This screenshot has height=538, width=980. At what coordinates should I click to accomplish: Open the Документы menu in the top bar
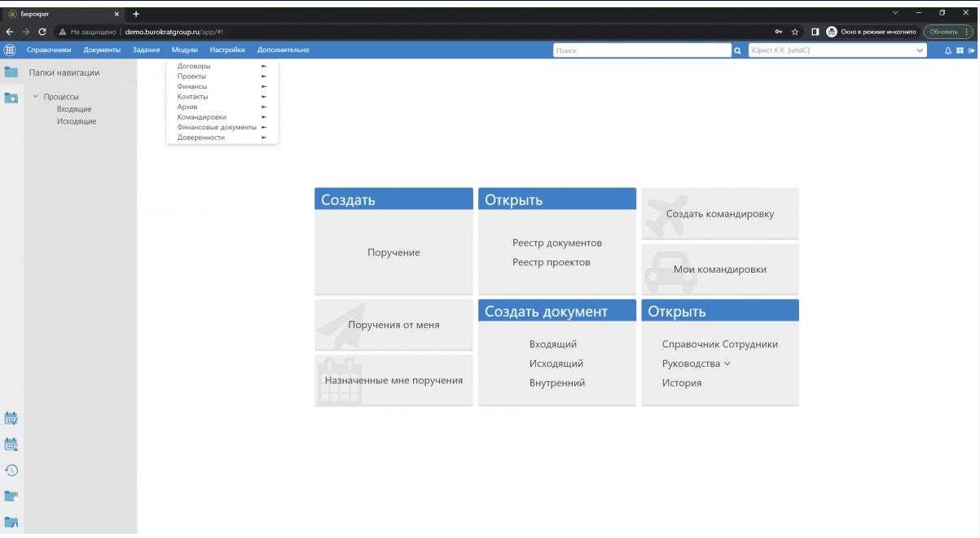click(102, 50)
